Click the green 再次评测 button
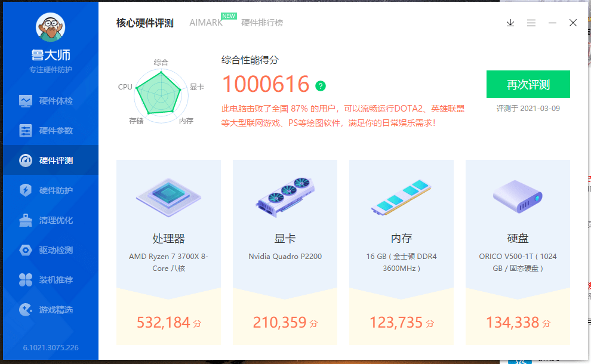The height and width of the screenshot is (364, 591). (528, 84)
